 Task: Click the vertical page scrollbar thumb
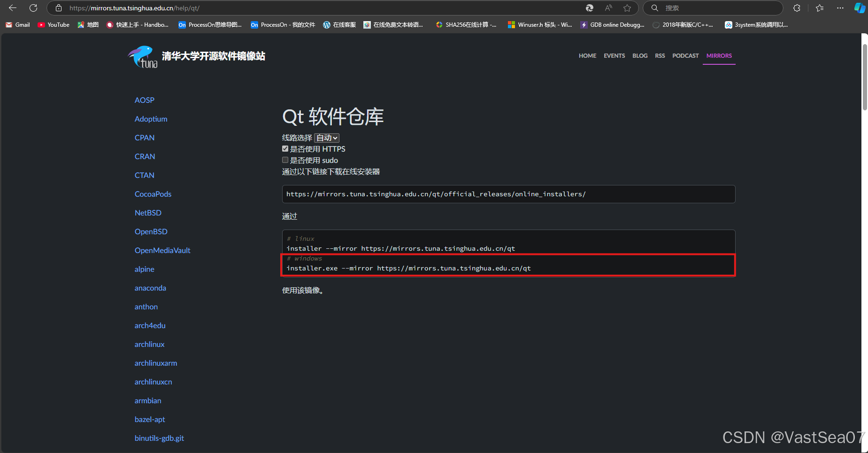865,77
